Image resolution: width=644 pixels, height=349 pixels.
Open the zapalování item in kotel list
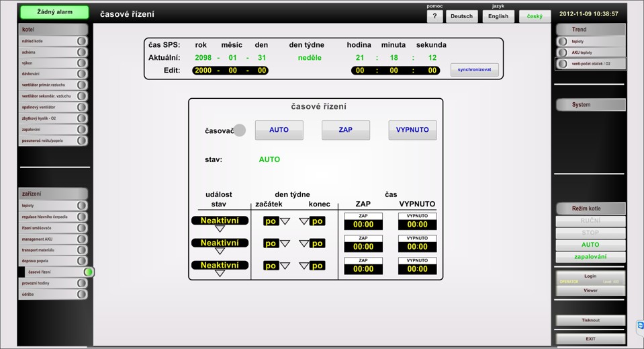tap(52, 129)
